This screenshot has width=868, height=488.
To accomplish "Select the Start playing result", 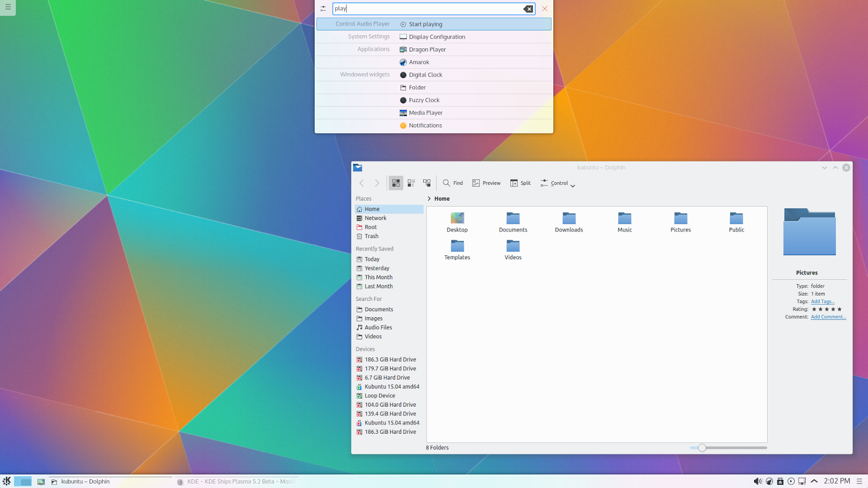I will (x=424, y=24).
